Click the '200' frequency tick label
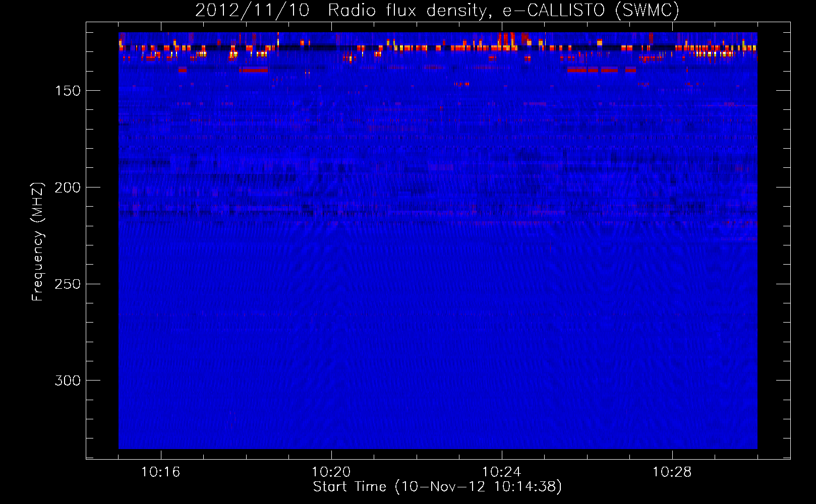This screenshot has width=816, height=504. (x=68, y=187)
